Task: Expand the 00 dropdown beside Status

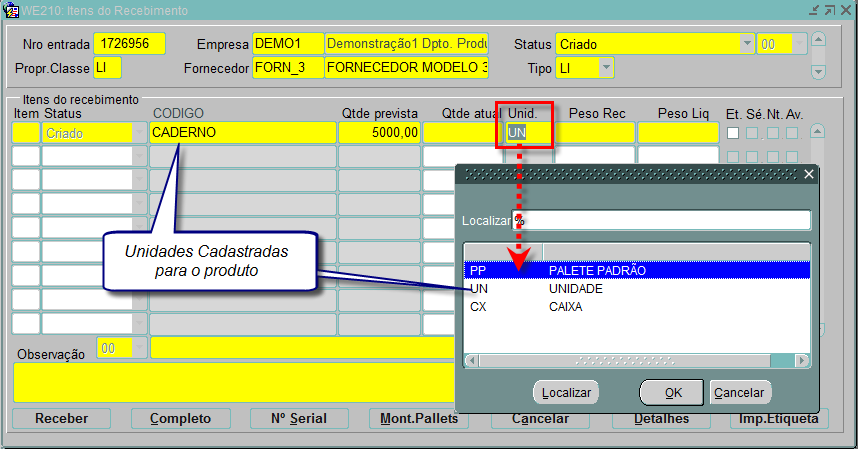Action: point(799,43)
